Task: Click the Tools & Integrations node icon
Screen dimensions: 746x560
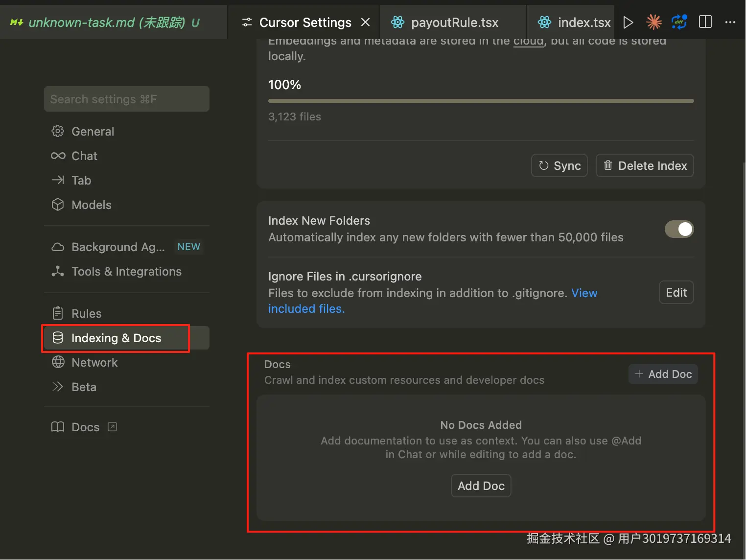Action: pyautogui.click(x=58, y=271)
